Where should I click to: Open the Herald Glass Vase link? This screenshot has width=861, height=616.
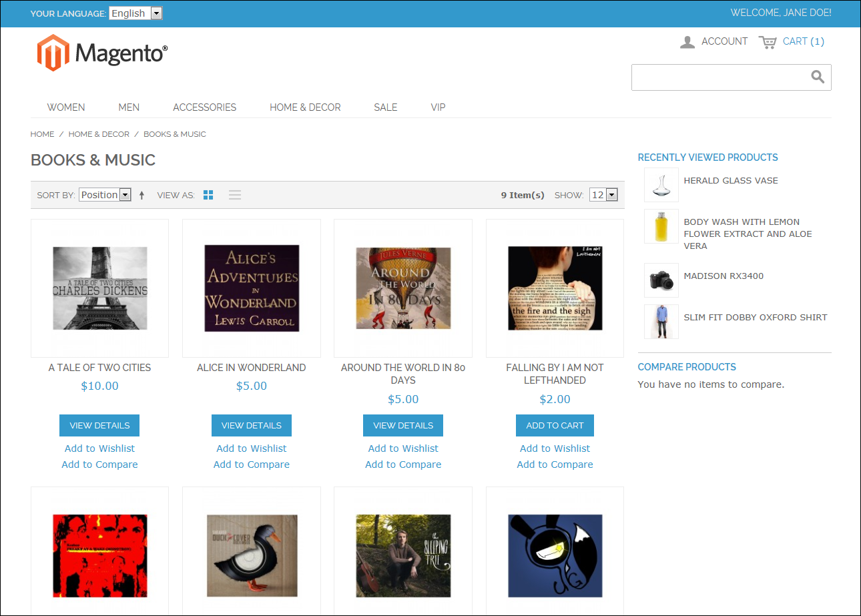731,181
